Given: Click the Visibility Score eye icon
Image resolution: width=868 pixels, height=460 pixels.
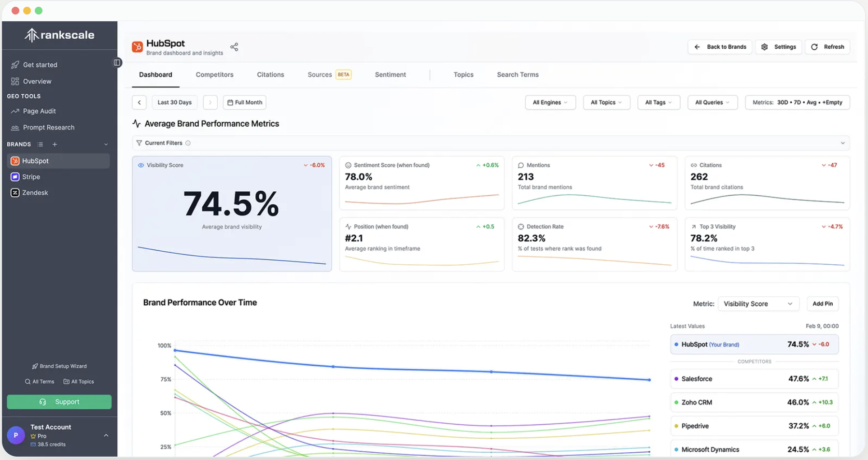Looking at the screenshot, I should pyautogui.click(x=141, y=165).
